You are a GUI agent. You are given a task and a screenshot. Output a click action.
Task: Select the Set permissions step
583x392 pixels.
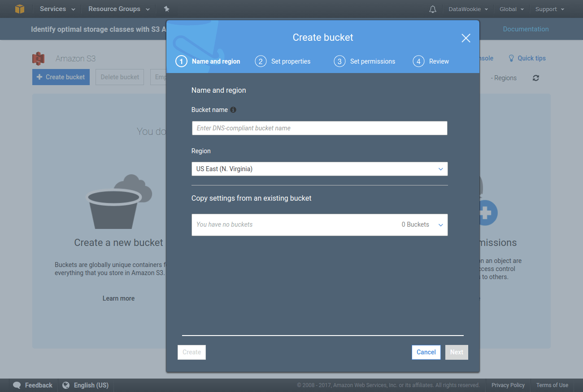(365, 61)
